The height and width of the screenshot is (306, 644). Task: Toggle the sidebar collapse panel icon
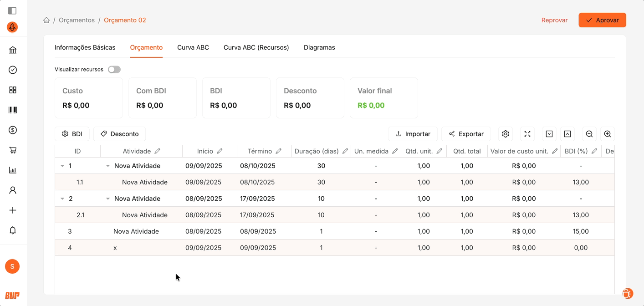coord(12,10)
